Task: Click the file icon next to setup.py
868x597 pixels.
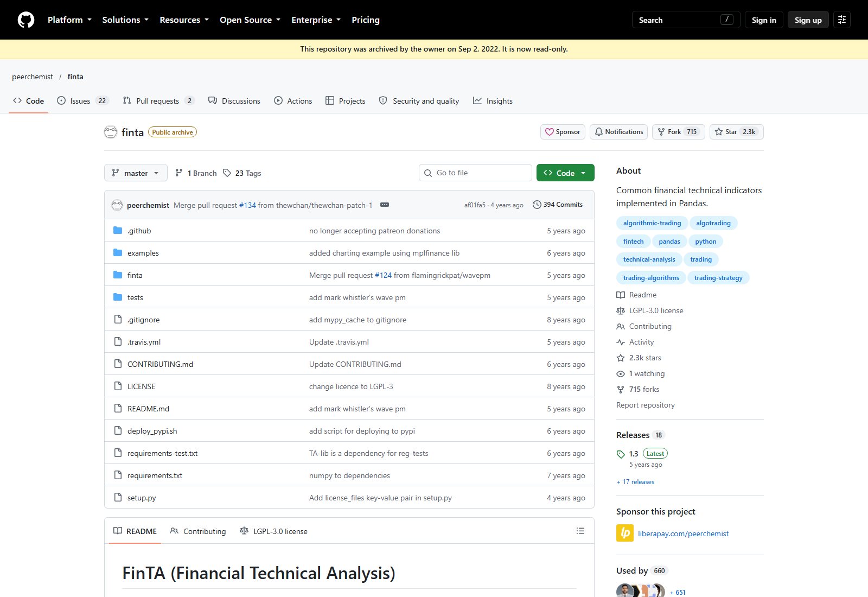Action: pos(118,497)
